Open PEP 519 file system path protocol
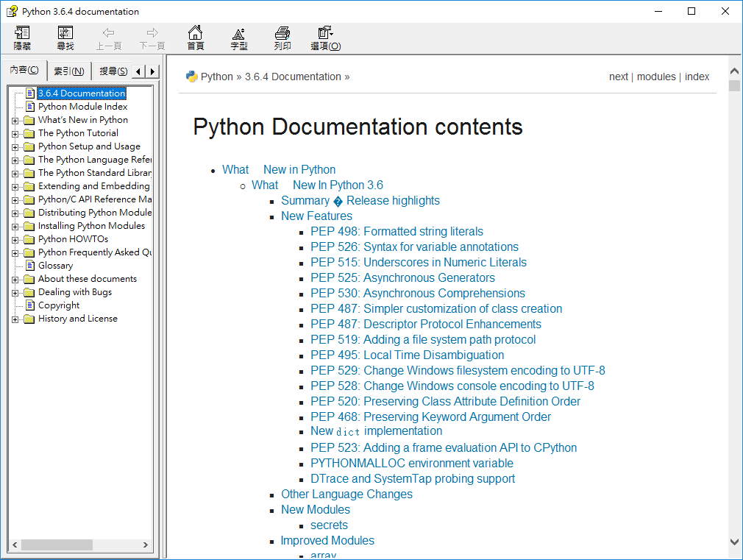 tap(423, 339)
